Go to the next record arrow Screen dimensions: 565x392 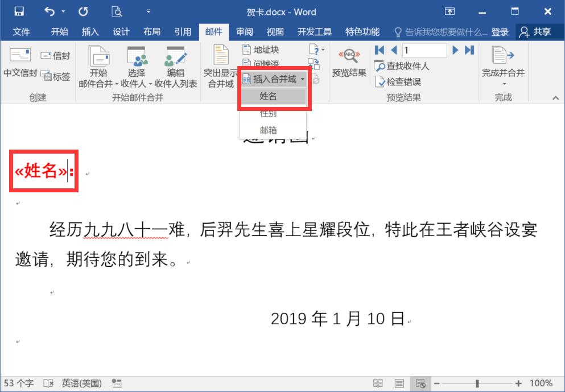pyautogui.click(x=455, y=49)
